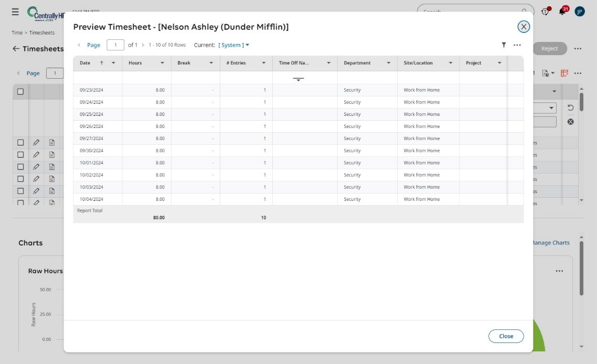Open Raw Hours chart ellipsis menu

click(559, 271)
